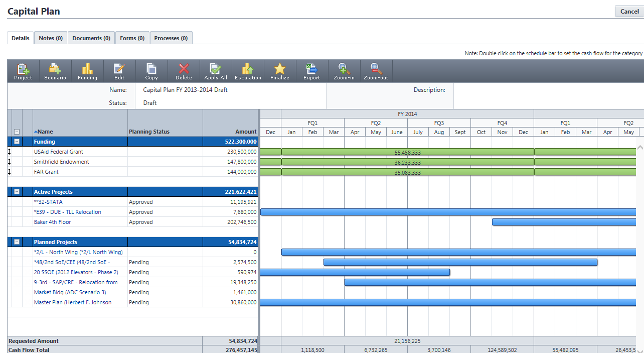The height and width of the screenshot is (353, 644).
Task: Click the USAid Federal Grant green schedule bar
Action: point(407,152)
